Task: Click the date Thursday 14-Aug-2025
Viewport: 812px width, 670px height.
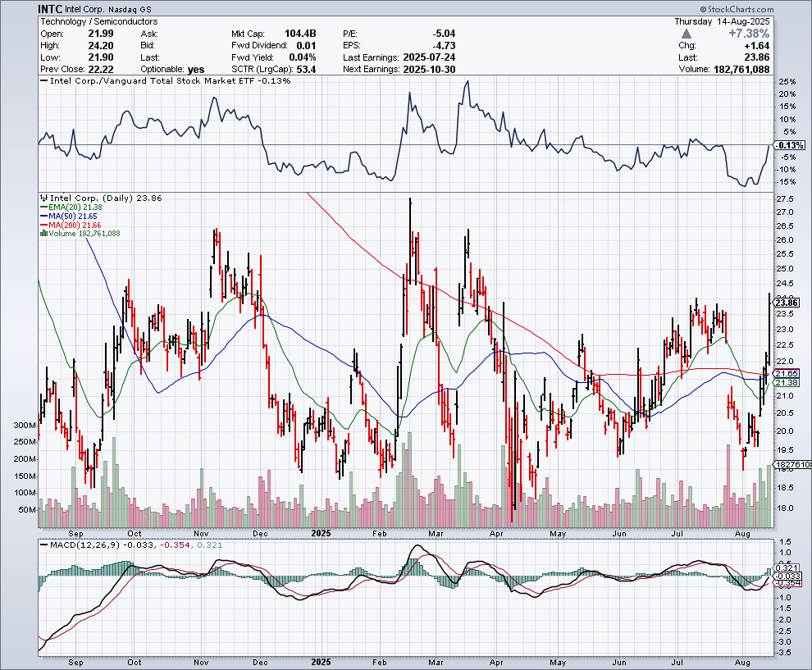Action: click(722, 22)
